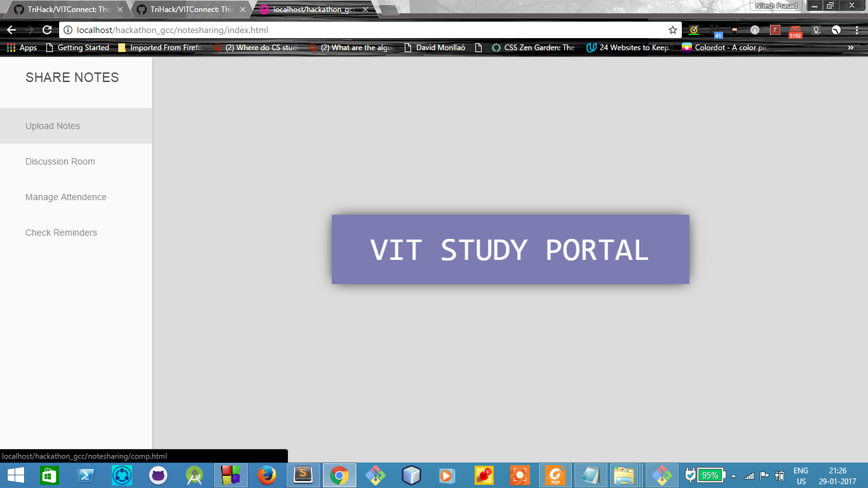Image resolution: width=868 pixels, height=488 pixels.
Task: Click the SHARE NOTES sidebar heading
Action: [x=72, y=78]
